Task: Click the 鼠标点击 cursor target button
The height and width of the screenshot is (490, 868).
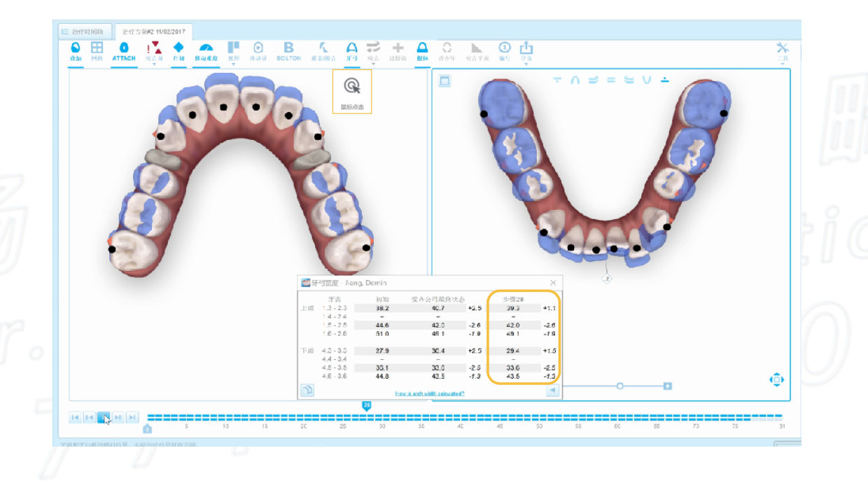Action: pyautogui.click(x=352, y=92)
